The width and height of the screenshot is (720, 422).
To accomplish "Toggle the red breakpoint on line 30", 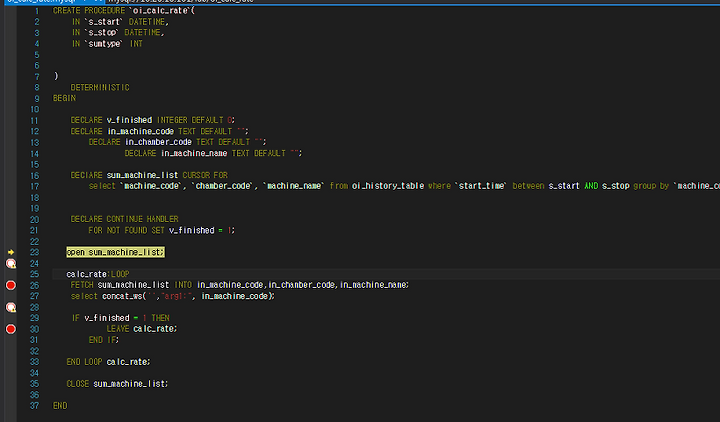I will pos(11,329).
